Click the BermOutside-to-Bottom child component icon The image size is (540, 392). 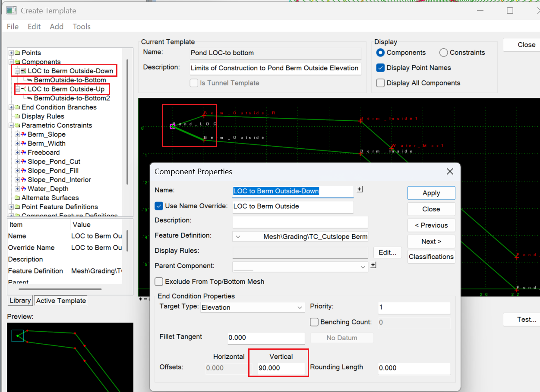(29, 80)
